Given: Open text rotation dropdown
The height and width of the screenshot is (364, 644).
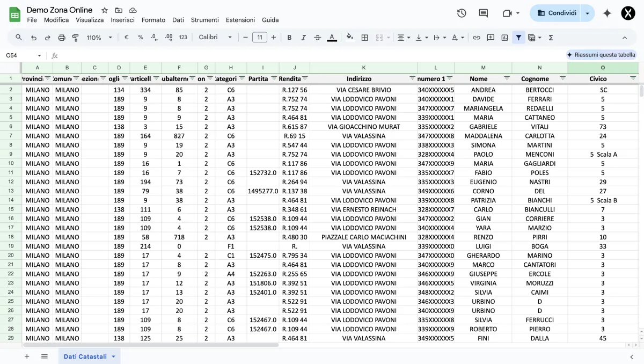Looking at the screenshot, I should click(x=458, y=38).
